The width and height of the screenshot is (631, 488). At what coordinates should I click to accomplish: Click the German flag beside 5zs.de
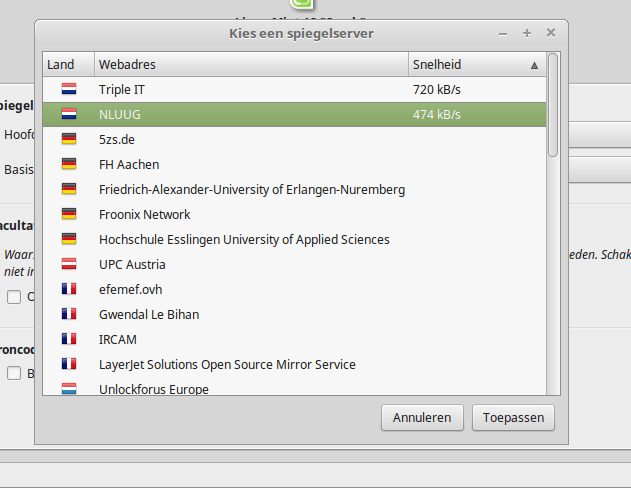click(x=69, y=139)
